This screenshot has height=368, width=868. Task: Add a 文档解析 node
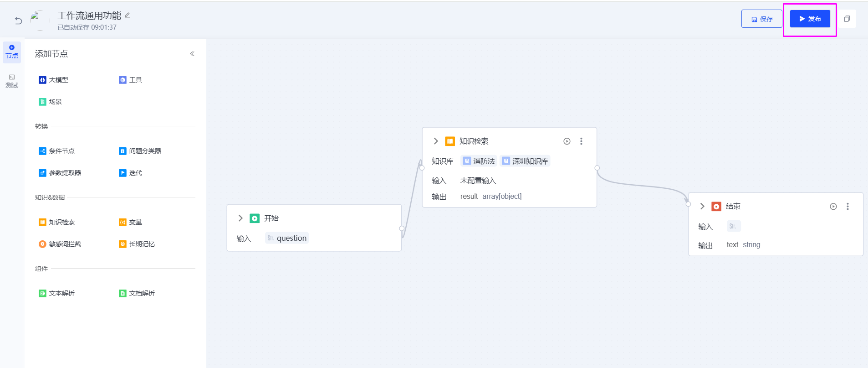click(x=137, y=293)
